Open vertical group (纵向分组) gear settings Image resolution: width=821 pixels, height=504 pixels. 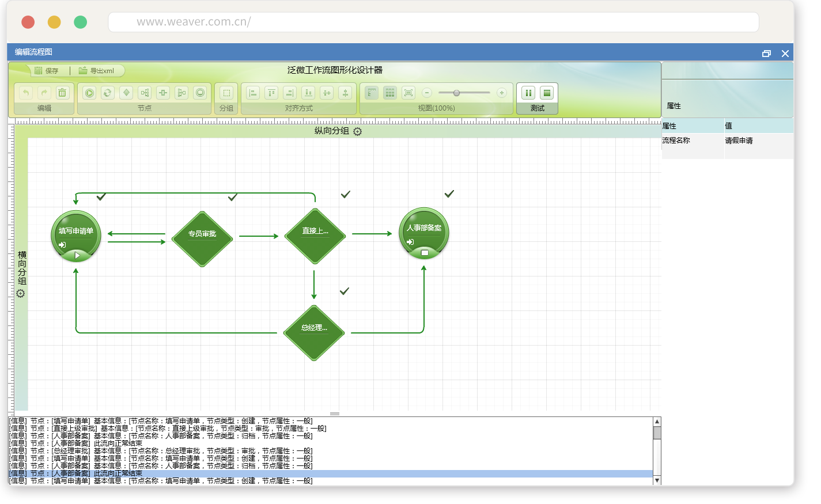[x=358, y=132]
